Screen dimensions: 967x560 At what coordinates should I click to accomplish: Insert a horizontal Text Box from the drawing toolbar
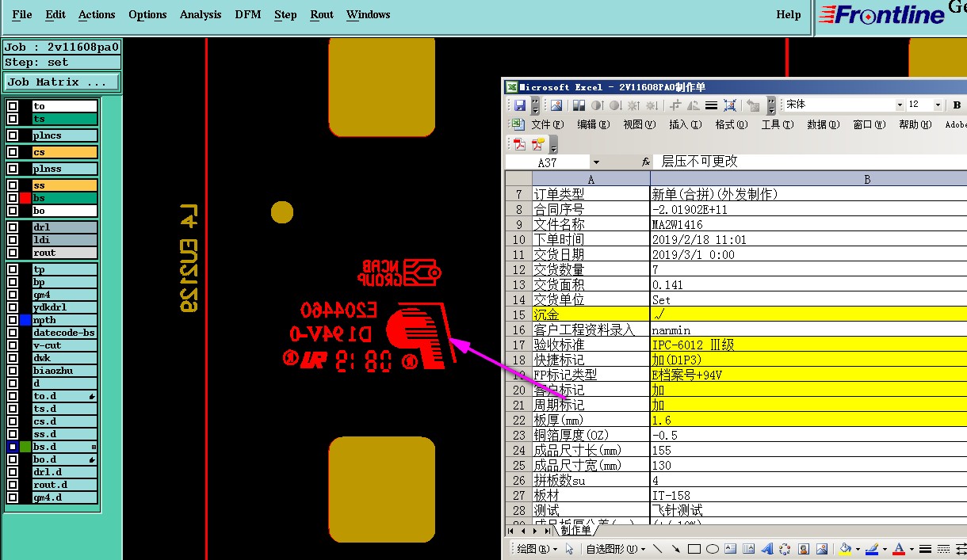pos(730,549)
